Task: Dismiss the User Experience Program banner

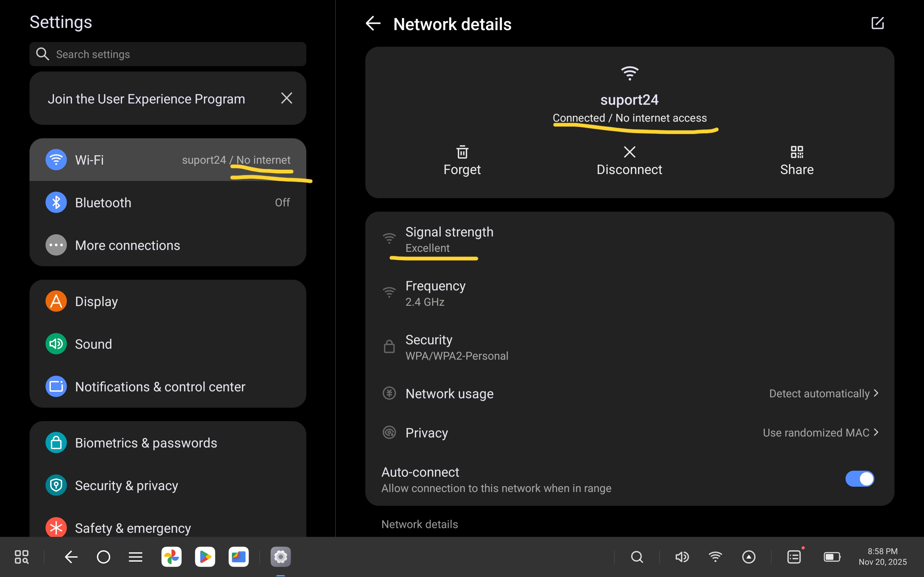Action: [x=286, y=98]
